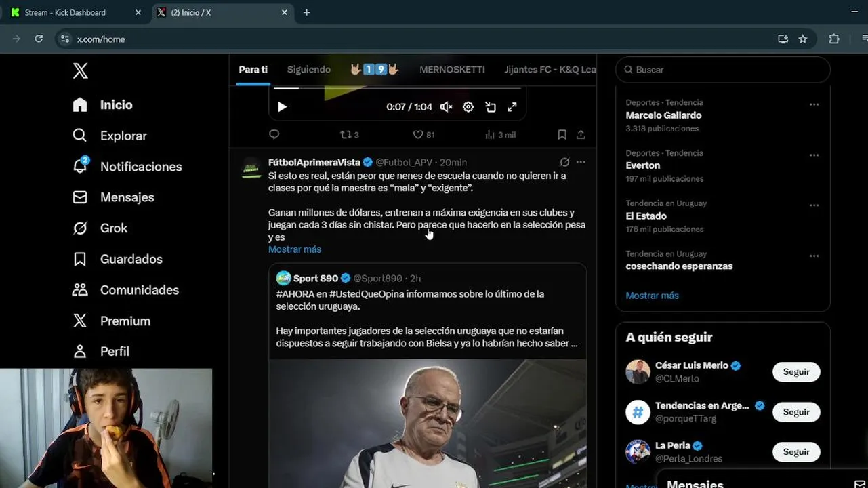Open more options for cosechando esperanzas trend
The image size is (868, 488).
(814, 256)
